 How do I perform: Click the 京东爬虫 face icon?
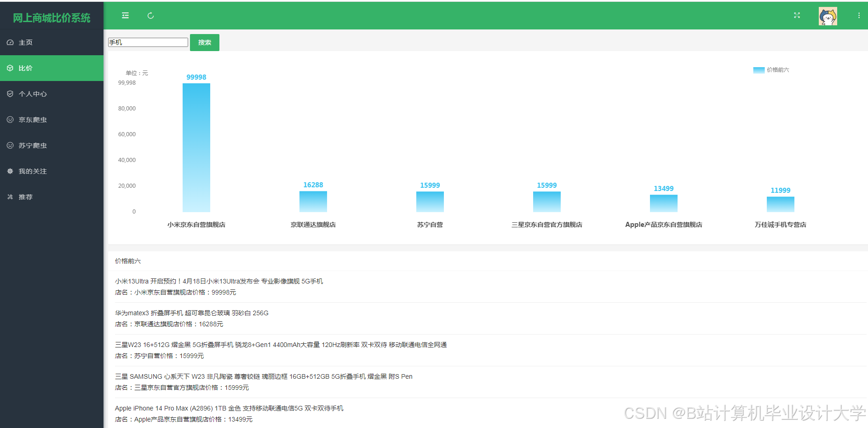point(10,120)
